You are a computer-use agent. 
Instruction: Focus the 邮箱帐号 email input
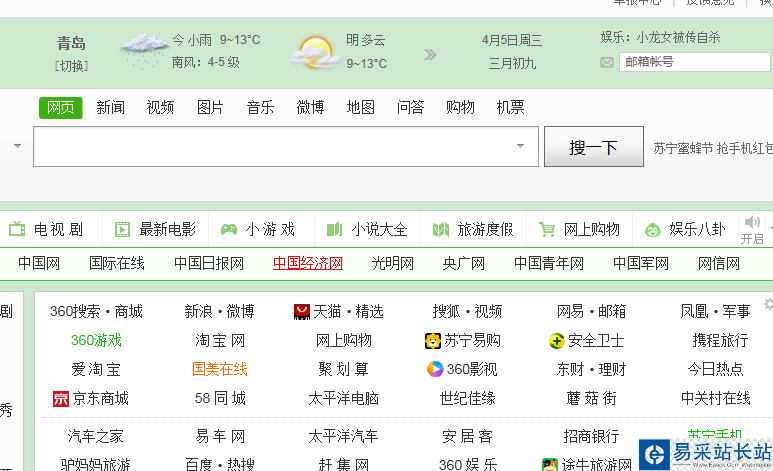coord(695,62)
